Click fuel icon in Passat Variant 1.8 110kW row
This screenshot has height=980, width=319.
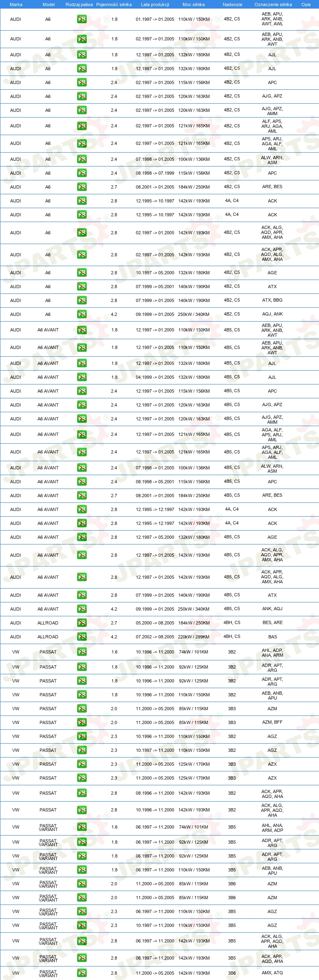[x=82, y=870]
